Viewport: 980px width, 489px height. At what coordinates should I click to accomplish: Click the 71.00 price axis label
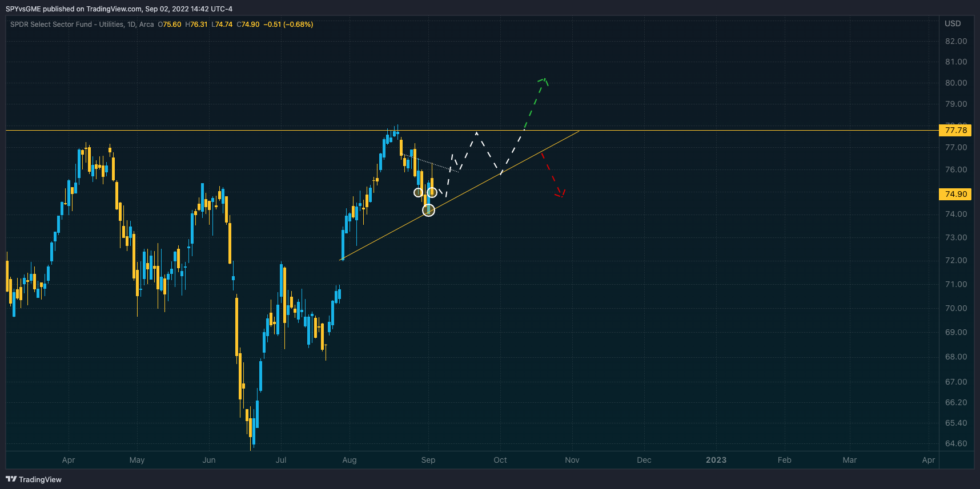[956, 284]
